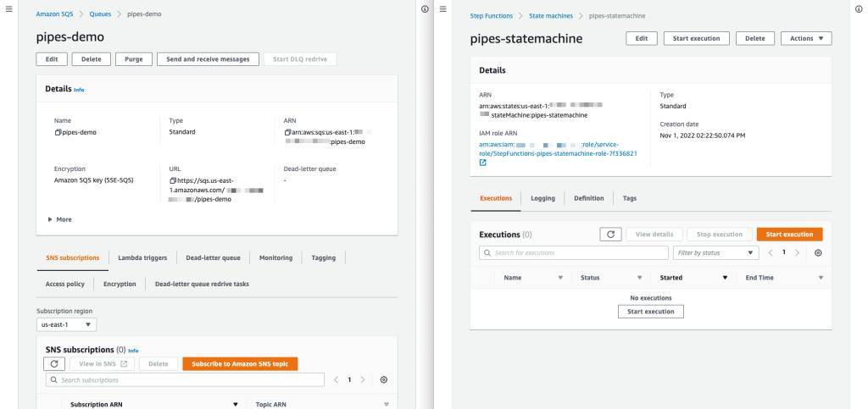Sort executions by Status column arrow
The image size is (868, 409).
point(639,278)
